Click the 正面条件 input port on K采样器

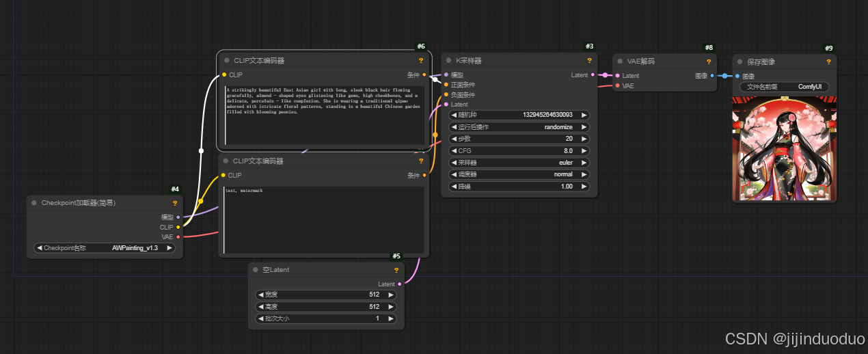point(446,85)
